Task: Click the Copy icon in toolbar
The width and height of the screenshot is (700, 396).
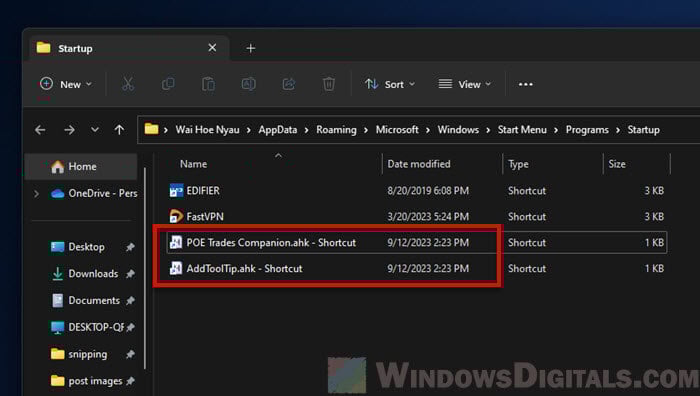Action: 168,84
